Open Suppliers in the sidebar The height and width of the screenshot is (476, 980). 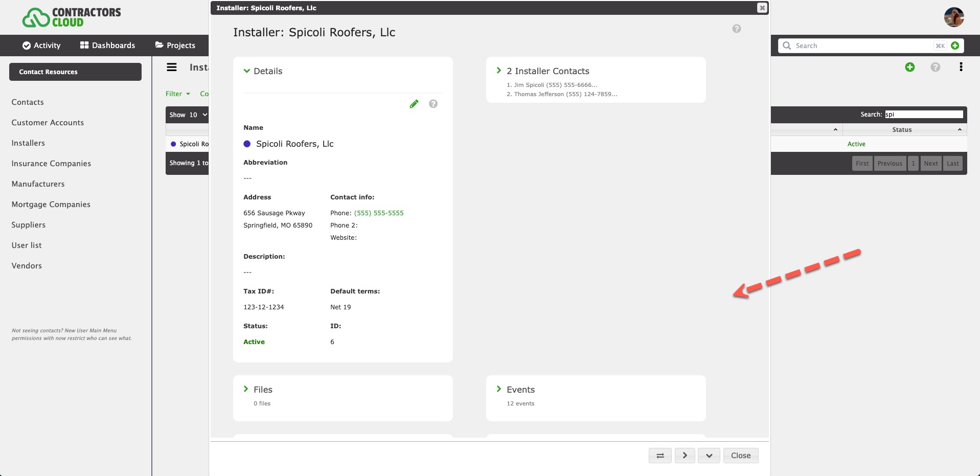[28, 225]
